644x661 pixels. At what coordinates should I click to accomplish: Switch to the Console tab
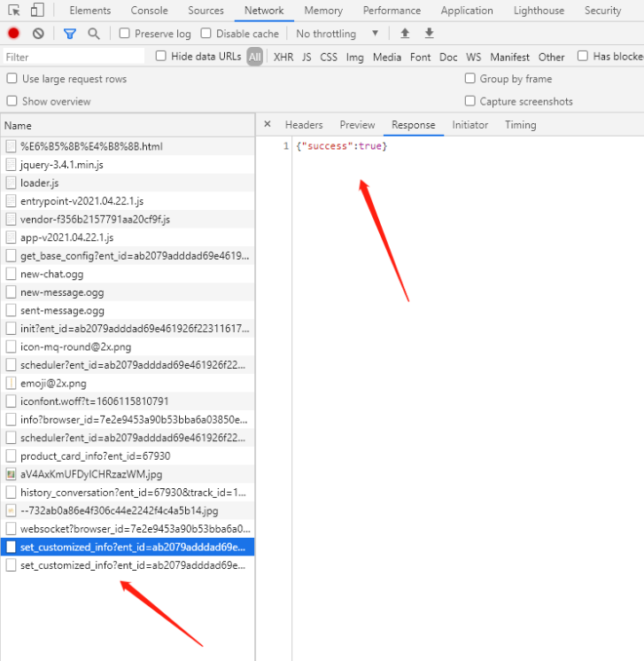tap(149, 11)
